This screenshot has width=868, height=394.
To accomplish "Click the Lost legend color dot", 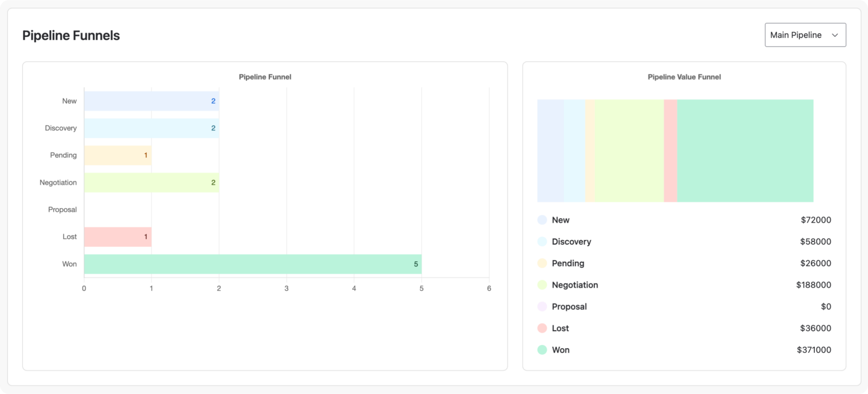I will pyautogui.click(x=541, y=328).
